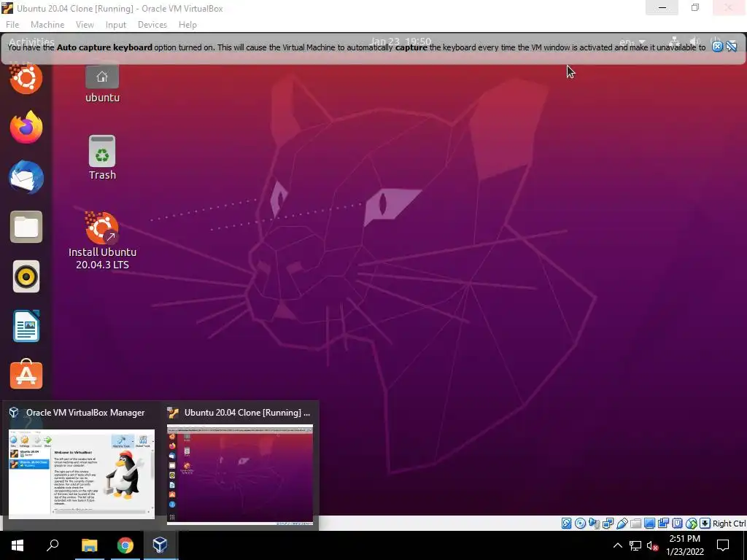Screen dimensions: 747x560
Task: Click the shared folders status bar icon
Action: [x=635, y=524]
